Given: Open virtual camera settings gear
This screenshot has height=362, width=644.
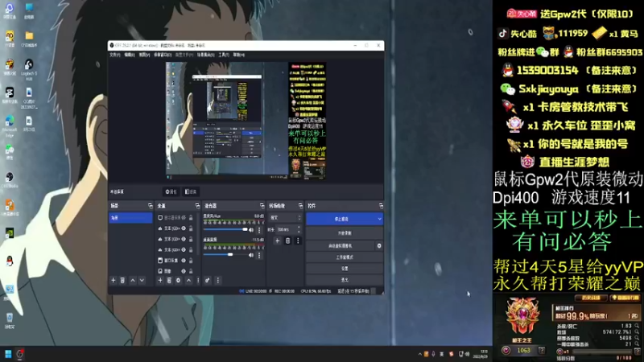Looking at the screenshot, I should click(x=379, y=246).
